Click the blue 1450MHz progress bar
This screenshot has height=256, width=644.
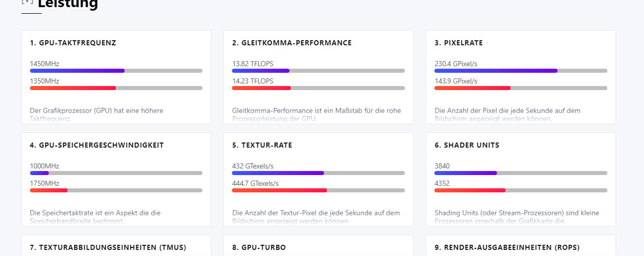click(77, 71)
